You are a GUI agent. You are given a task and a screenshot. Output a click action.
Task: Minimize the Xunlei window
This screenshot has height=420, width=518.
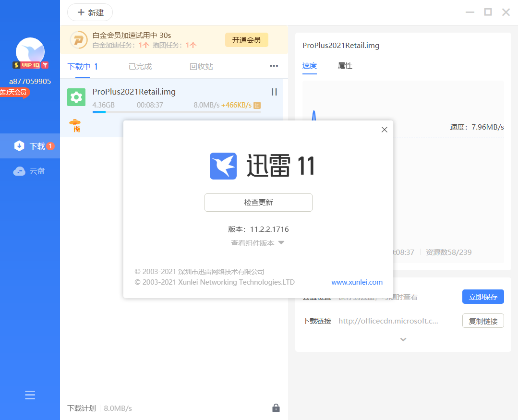pyautogui.click(x=470, y=12)
